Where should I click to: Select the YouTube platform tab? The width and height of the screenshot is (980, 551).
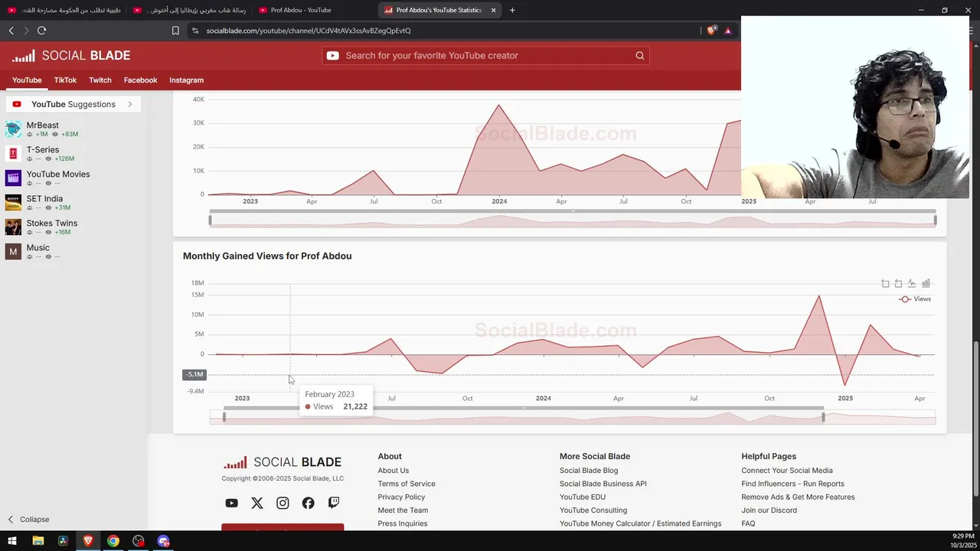click(x=27, y=80)
